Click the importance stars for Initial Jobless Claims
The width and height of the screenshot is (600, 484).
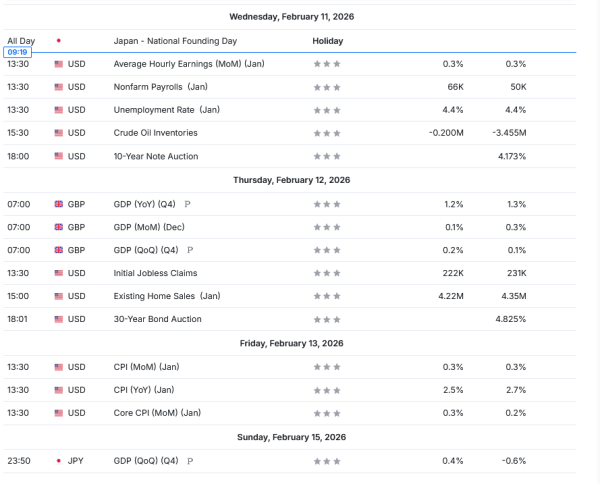click(x=327, y=273)
